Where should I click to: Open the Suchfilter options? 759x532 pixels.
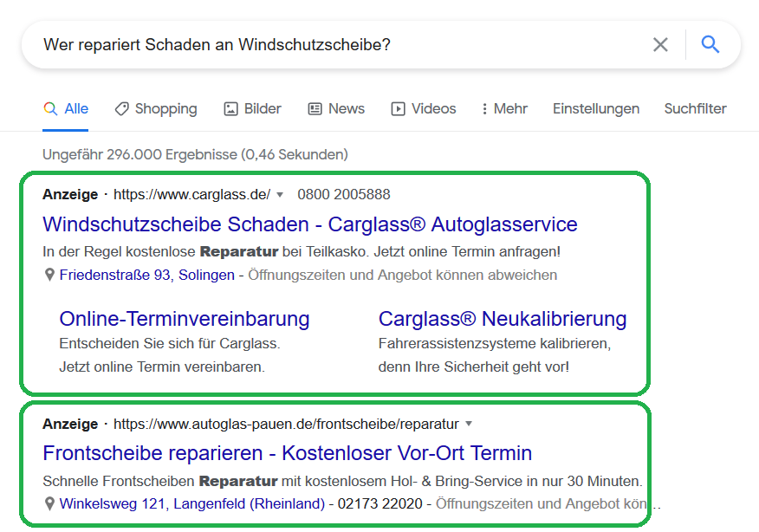(x=695, y=109)
